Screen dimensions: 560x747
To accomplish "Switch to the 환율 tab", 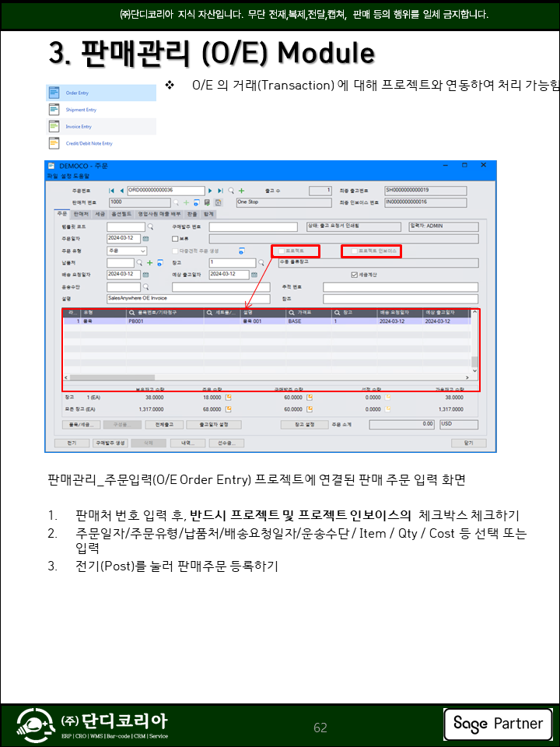I will [192, 215].
